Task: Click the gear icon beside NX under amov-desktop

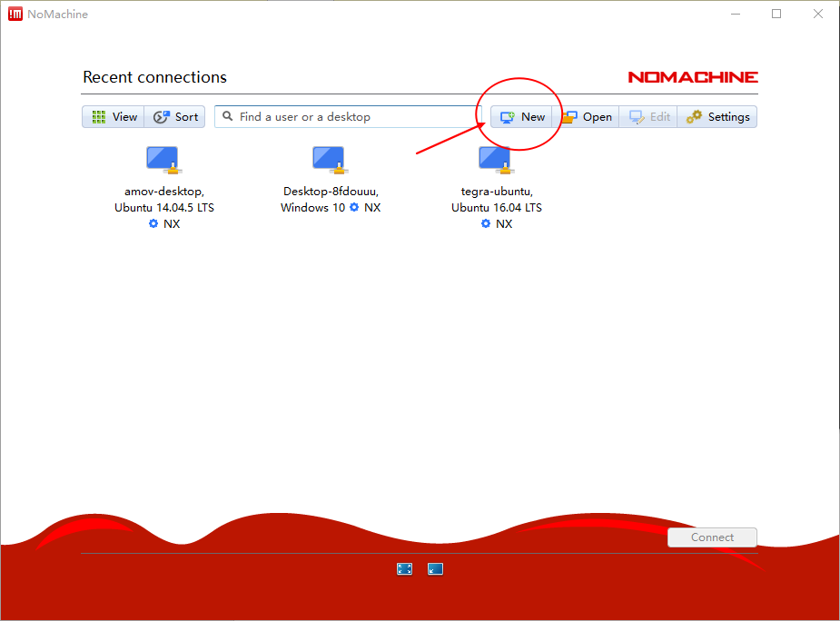Action: click(x=153, y=223)
